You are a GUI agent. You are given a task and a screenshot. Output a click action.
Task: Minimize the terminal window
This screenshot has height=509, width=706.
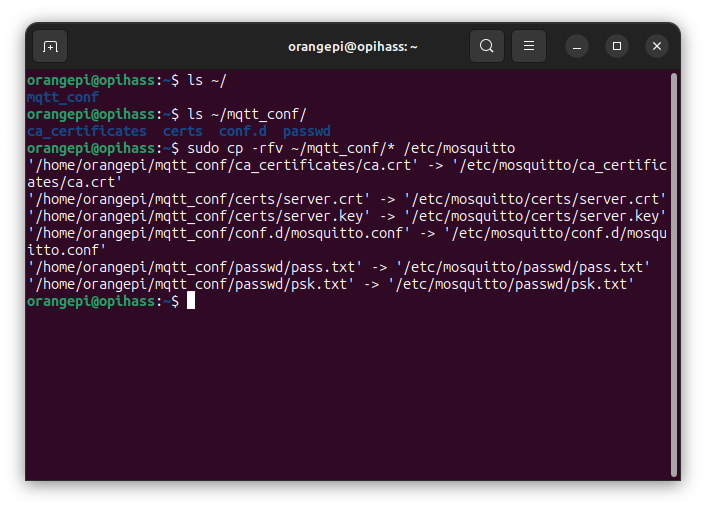click(577, 46)
